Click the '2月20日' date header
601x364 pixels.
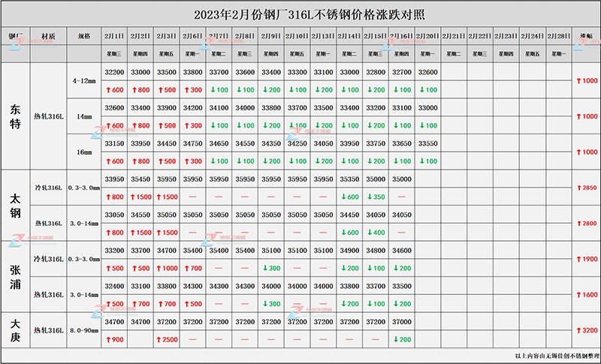coord(427,36)
